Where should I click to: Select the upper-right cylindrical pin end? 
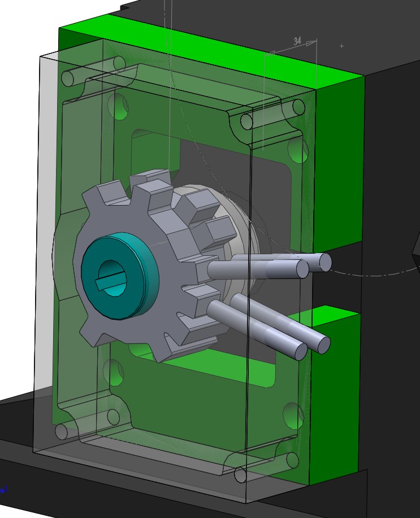point(325,262)
